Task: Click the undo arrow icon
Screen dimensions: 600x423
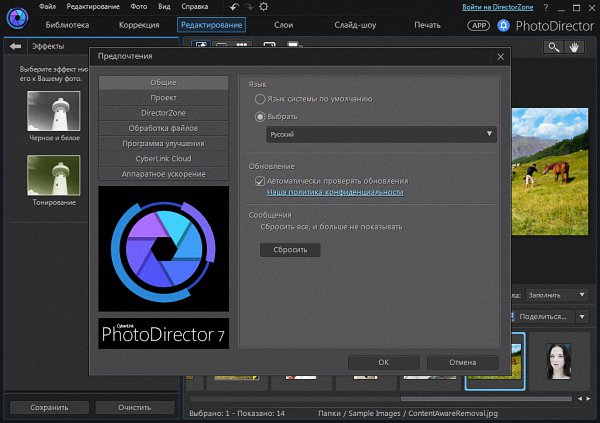Action: [234, 7]
